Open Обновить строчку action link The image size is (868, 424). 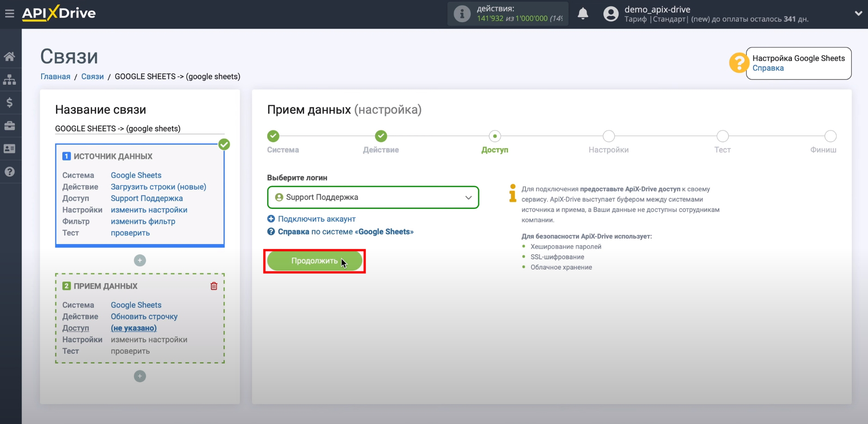pyautogui.click(x=144, y=317)
